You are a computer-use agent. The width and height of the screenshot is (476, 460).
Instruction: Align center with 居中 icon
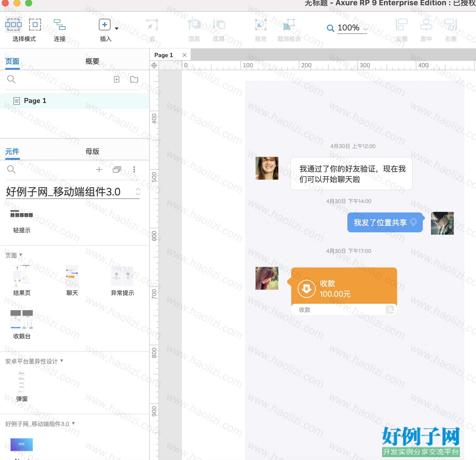(426, 25)
